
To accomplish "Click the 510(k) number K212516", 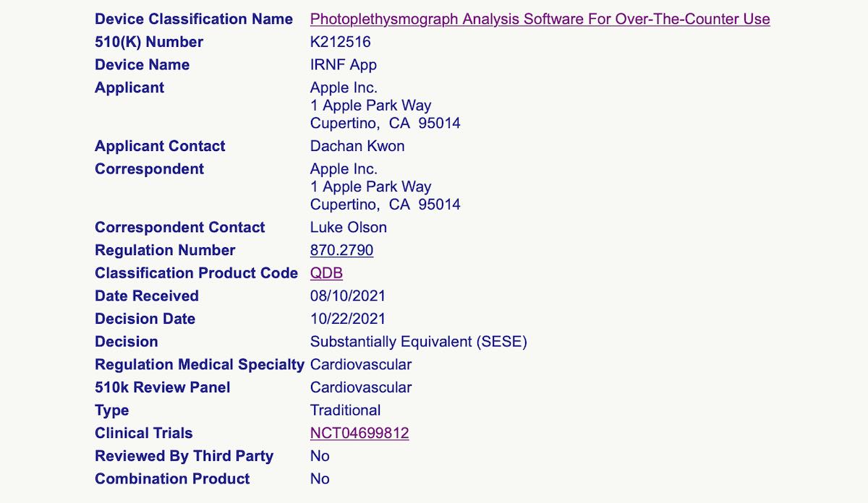I will (340, 42).
